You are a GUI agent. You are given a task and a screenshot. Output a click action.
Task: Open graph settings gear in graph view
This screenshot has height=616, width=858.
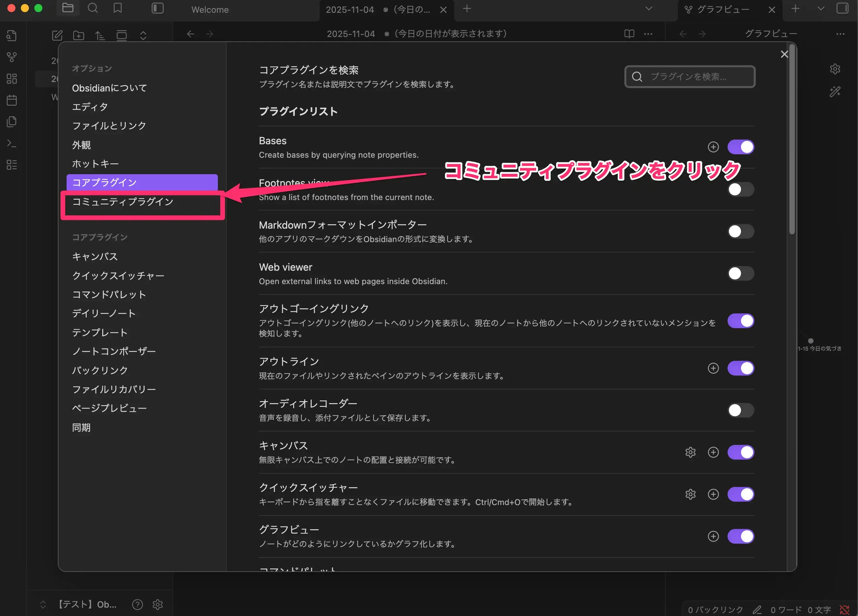pos(835,69)
